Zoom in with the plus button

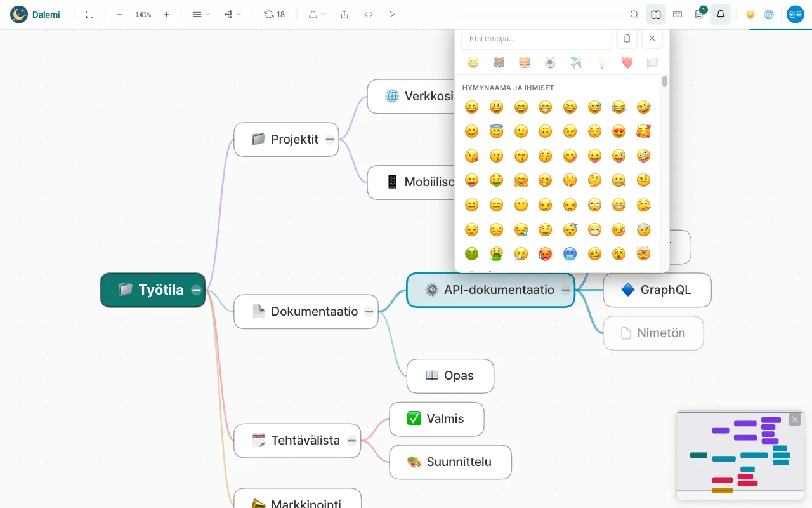166,14
